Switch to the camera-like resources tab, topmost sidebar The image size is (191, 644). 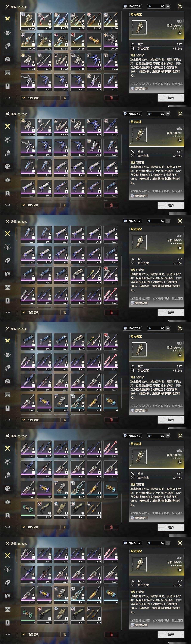tap(7, 59)
